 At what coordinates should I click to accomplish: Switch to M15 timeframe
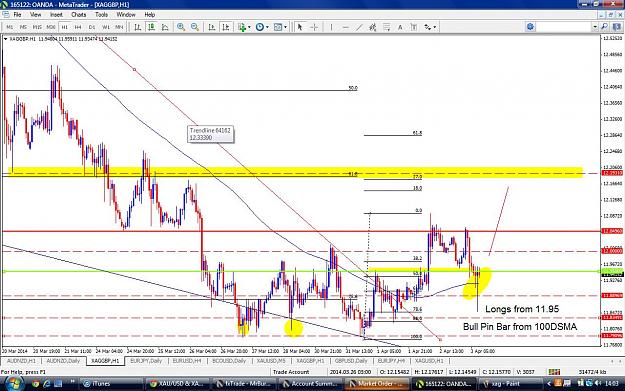[x=37, y=27]
